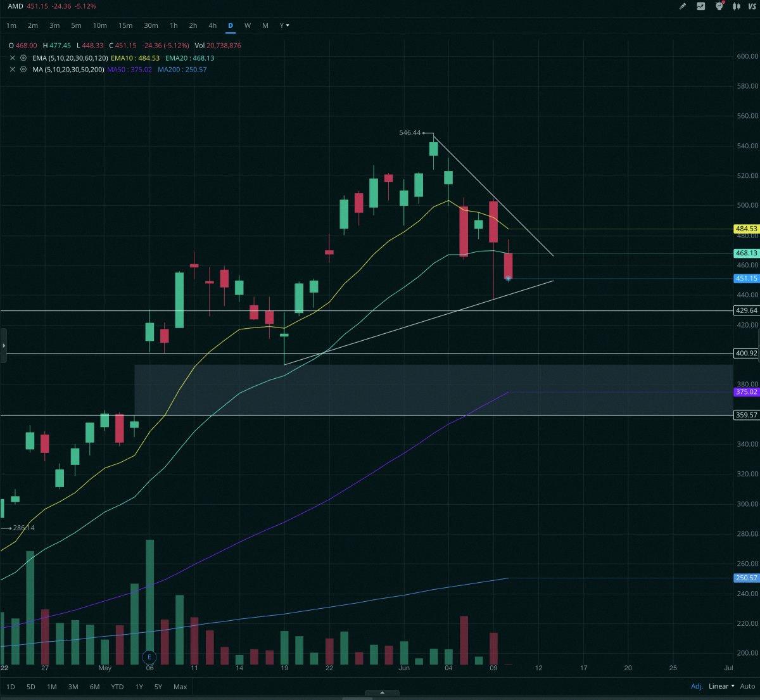The height and width of the screenshot is (700, 760).
Task: Open the drawing pencil tool
Action: (x=683, y=6)
